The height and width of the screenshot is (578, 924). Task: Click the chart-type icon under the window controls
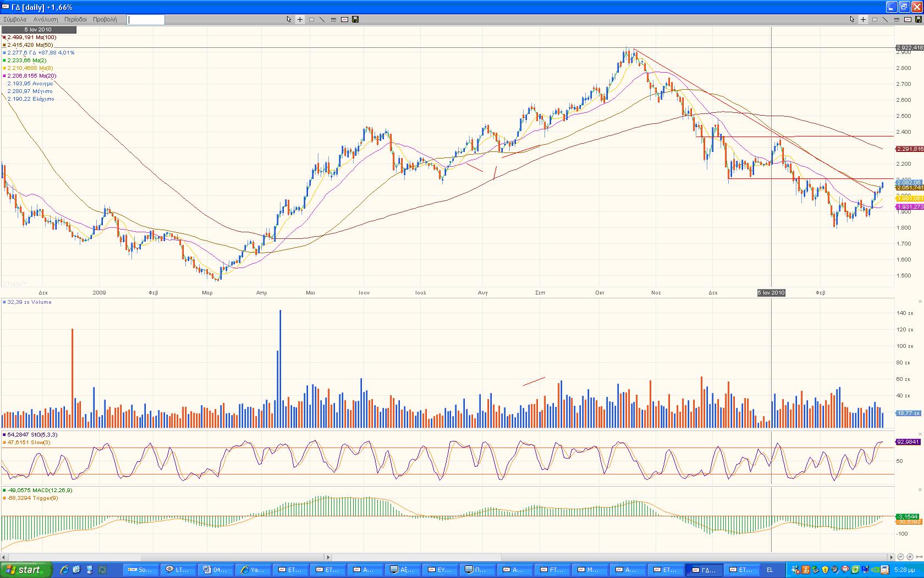tap(908, 19)
